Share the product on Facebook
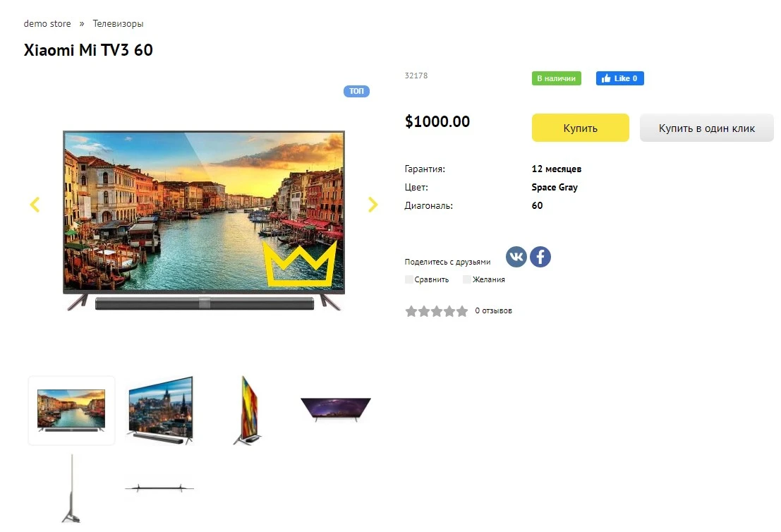781x532 pixels. coord(540,257)
